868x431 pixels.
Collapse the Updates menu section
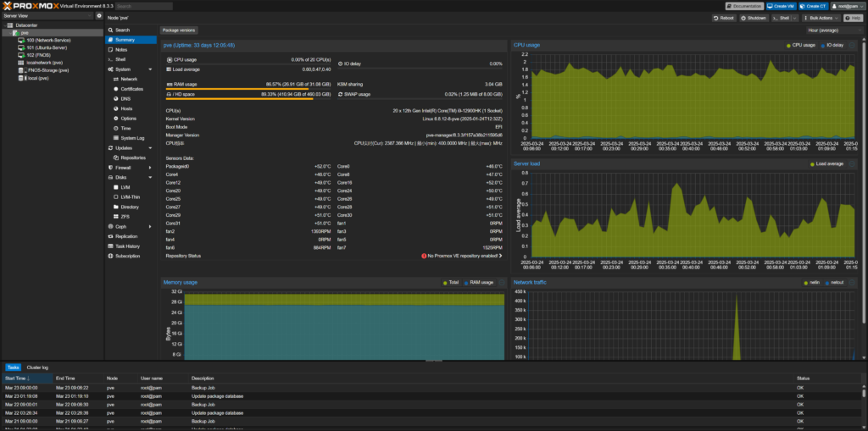[x=150, y=147]
